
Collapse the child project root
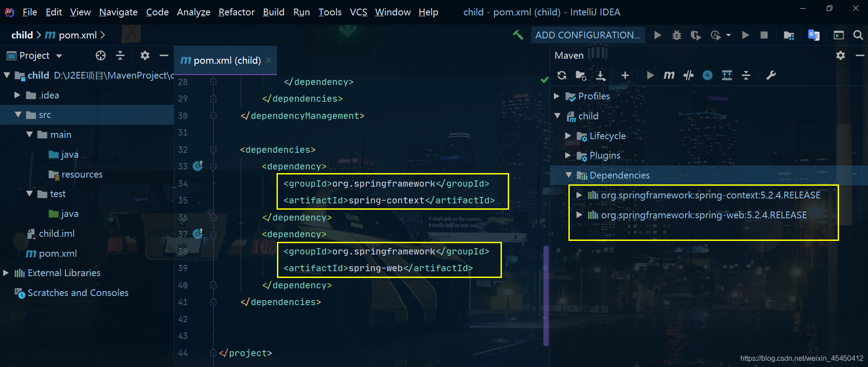click(7, 75)
